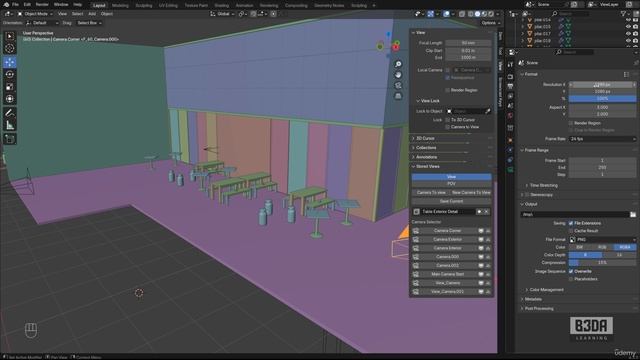Switch to the Geometry Nodes workspace tab
Viewport: 640px width, 360px height.
pos(329,6)
